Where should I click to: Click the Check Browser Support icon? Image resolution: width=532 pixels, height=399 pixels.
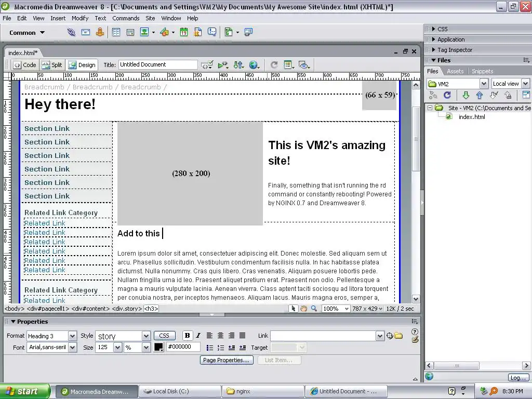pos(223,65)
